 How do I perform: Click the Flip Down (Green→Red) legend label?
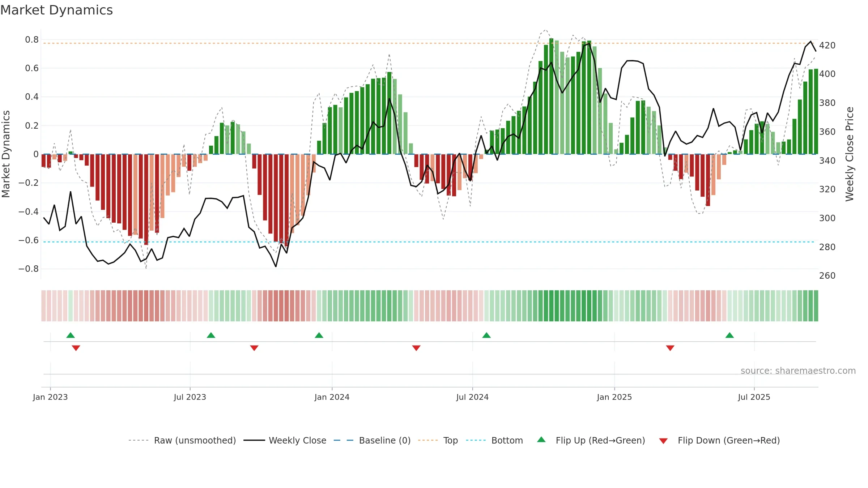tap(729, 440)
